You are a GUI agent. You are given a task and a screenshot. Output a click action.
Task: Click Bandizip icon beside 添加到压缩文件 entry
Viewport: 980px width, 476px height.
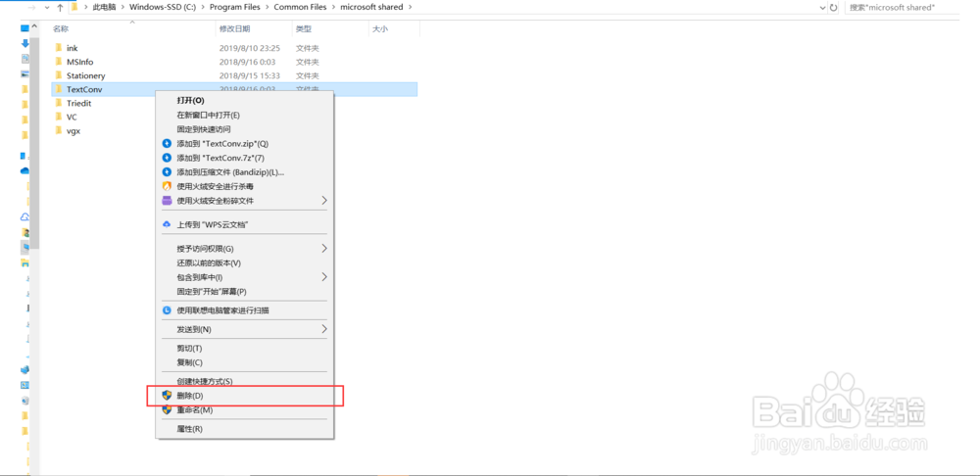tap(167, 171)
